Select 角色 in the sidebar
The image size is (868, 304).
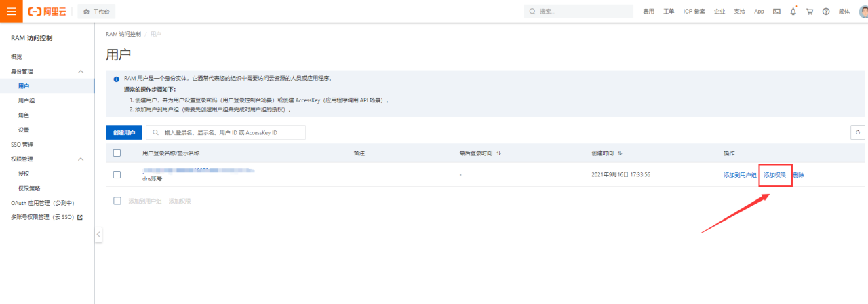click(x=24, y=115)
